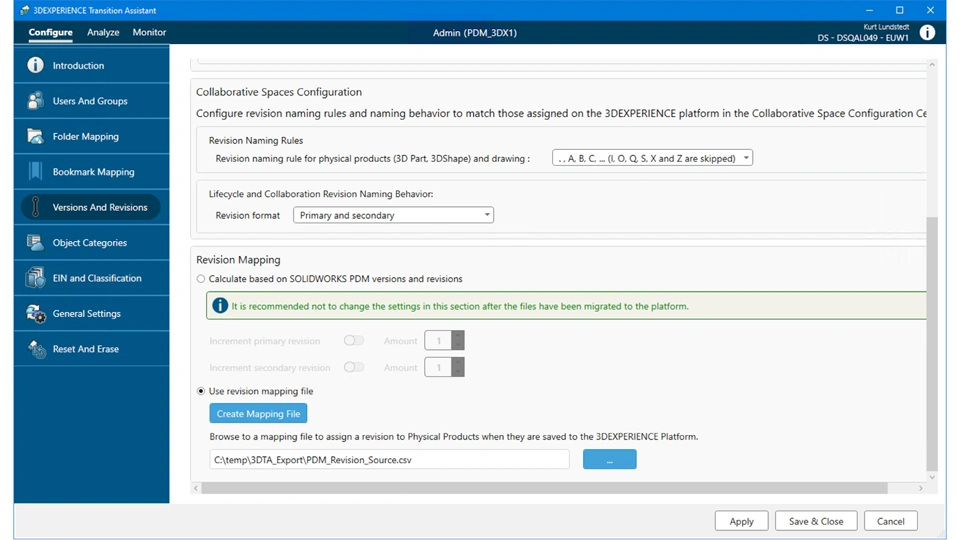The image size is (960, 540).
Task: Click the Introduction info icon in sidebar
Action: (36, 65)
